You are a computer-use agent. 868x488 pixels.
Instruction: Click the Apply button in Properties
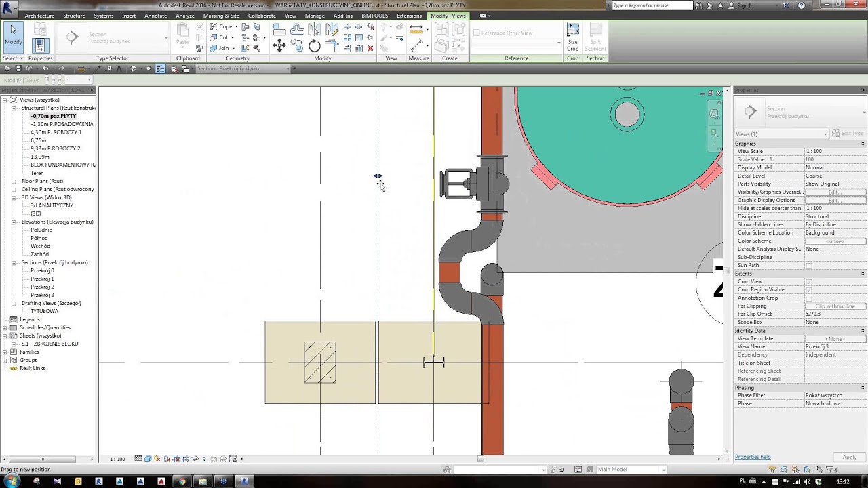click(849, 457)
